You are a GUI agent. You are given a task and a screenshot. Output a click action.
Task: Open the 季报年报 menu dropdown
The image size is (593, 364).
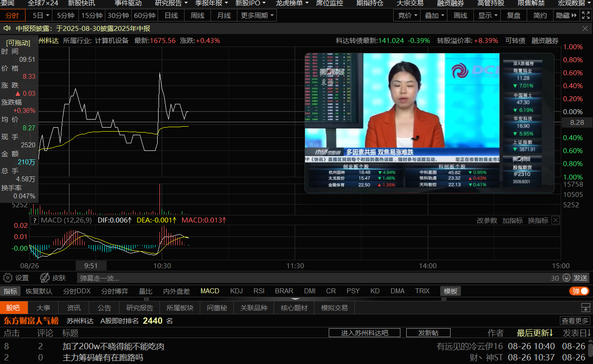(x=211, y=3)
